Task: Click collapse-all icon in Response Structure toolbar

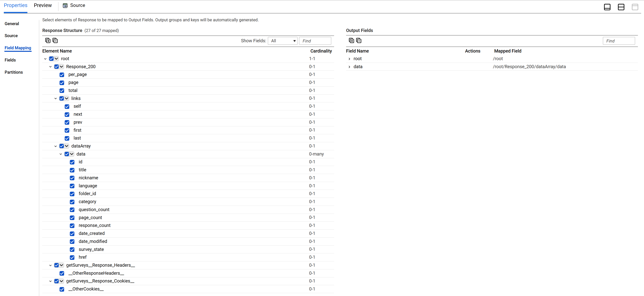Action: pos(55,41)
